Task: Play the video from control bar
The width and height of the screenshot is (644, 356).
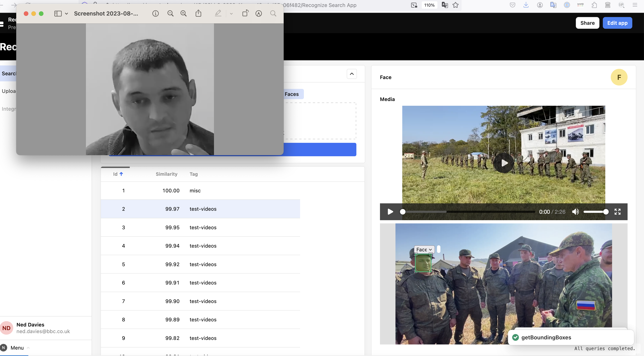Action: (390, 212)
